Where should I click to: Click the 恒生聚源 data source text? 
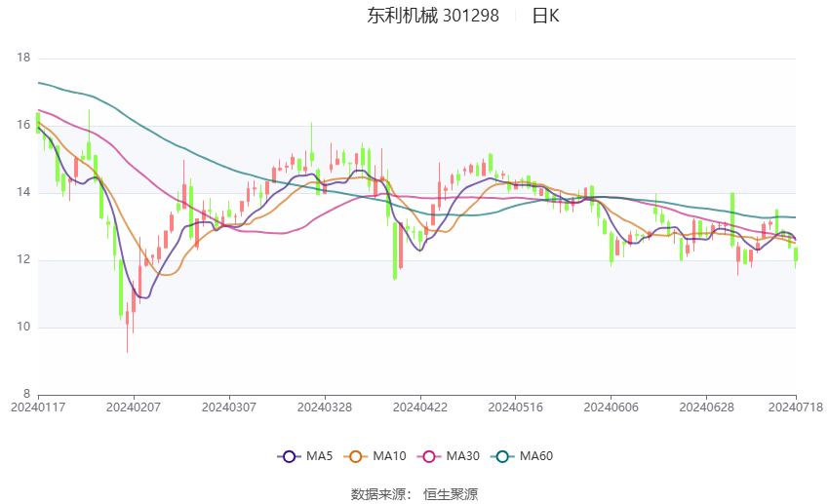[x=451, y=494]
